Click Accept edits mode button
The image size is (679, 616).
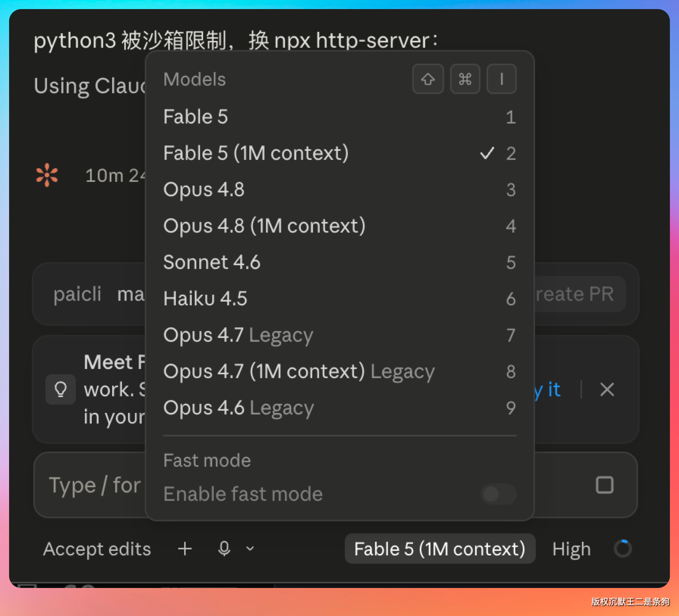pyautogui.click(x=97, y=549)
